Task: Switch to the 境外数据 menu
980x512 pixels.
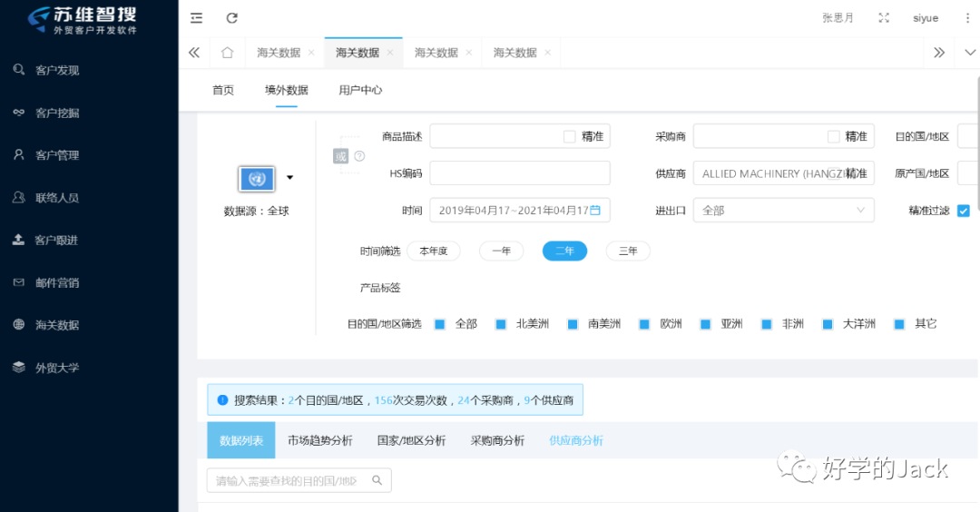Action: point(287,90)
